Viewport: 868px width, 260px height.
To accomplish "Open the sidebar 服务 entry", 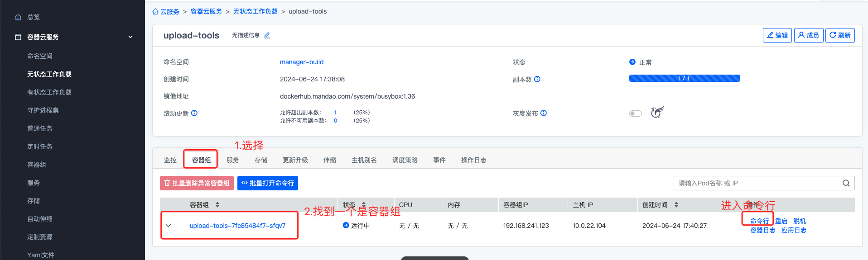I will pyautogui.click(x=34, y=183).
